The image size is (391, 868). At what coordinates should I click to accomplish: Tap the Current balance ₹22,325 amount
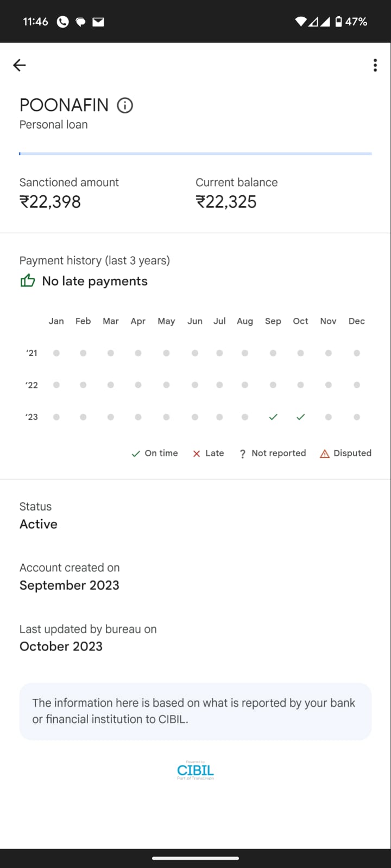[x=226, y=202]
